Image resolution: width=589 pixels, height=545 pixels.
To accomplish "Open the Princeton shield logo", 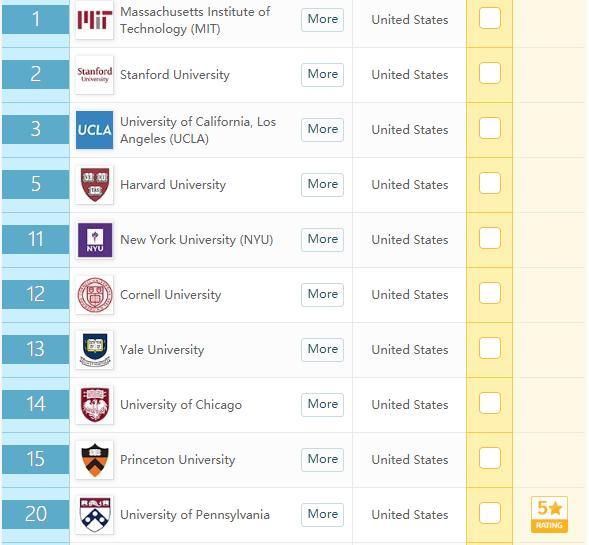I will pos(94,460).
